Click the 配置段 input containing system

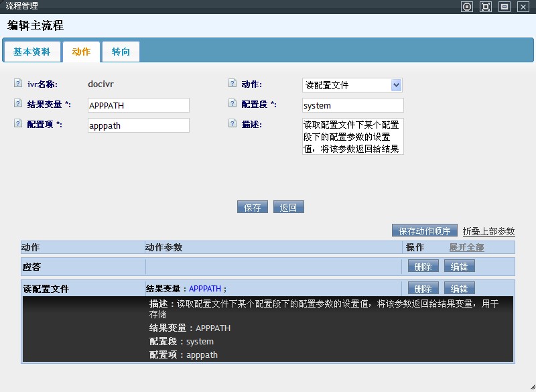pos(352,105)
